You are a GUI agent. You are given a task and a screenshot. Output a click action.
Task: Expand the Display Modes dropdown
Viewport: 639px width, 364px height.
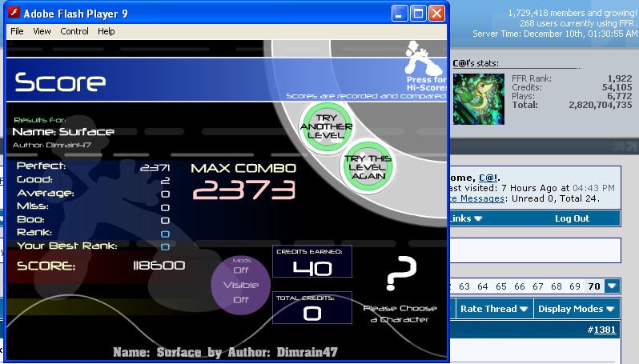click(576, 309)
